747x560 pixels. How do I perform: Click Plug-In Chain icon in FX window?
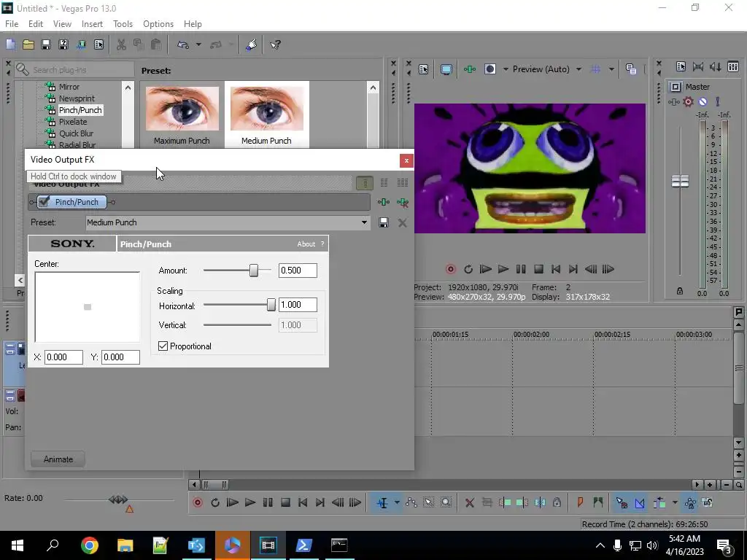pos(384,203)
